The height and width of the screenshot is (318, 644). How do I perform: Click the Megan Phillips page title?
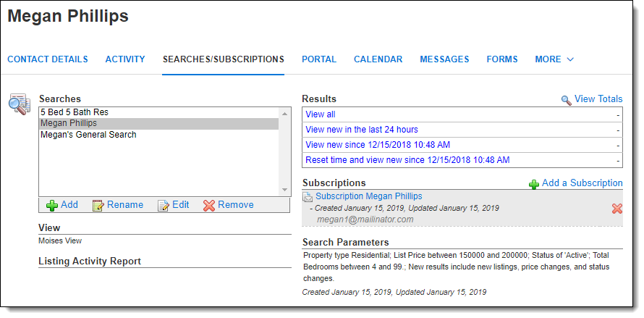68,16
